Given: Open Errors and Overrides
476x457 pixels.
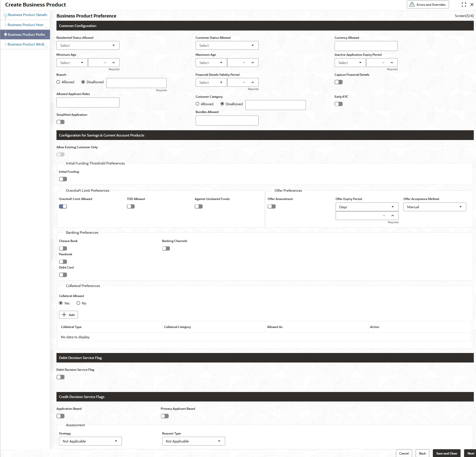Looking at the screenshot, I should [428, 5].
